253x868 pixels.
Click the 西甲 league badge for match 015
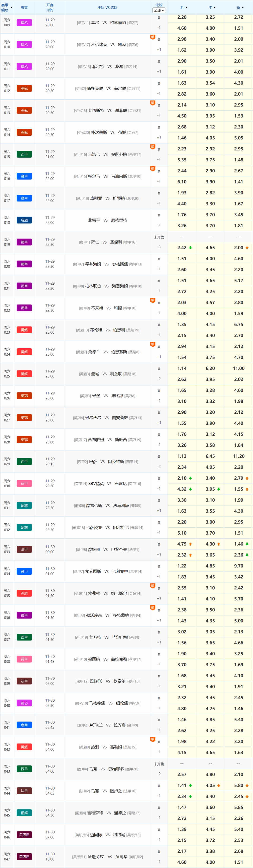(24, 154)
